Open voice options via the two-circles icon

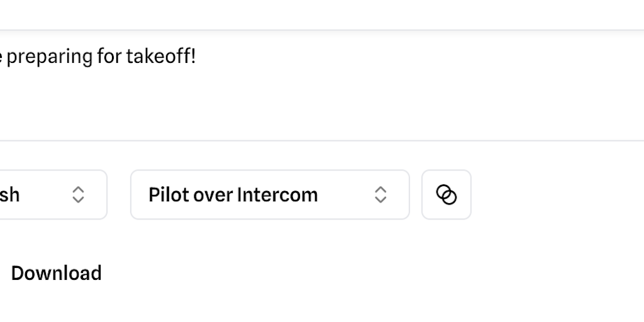pyautogui.click(x=447, y=195)
